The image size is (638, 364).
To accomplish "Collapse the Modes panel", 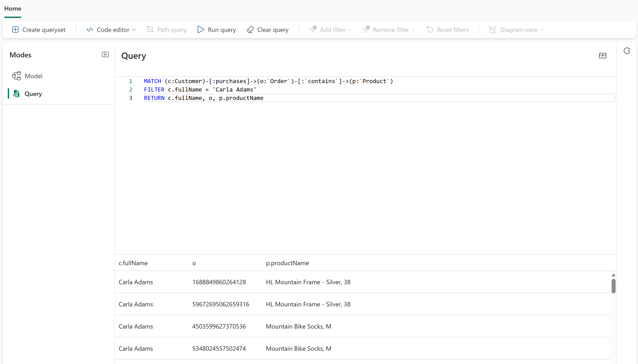I will tap(105, 55).
